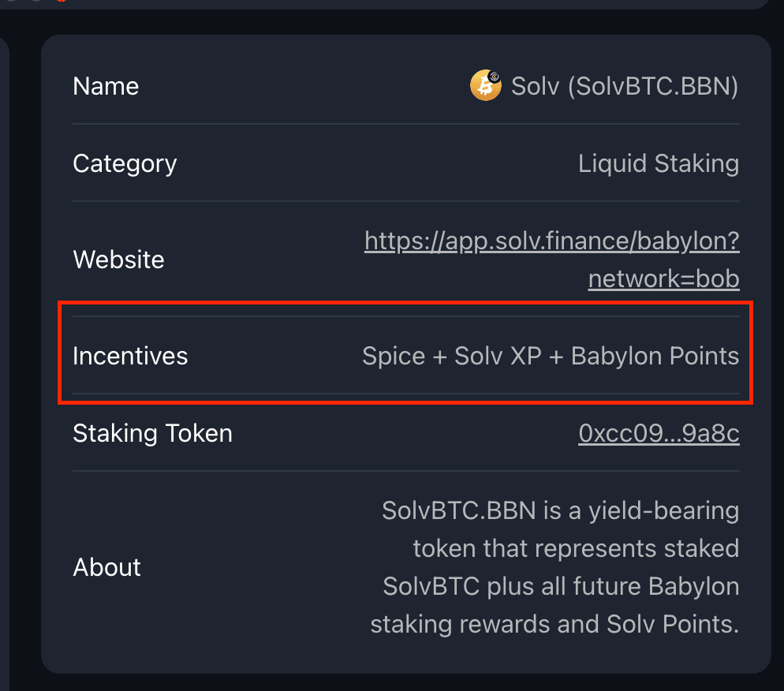Click the 'Website' field label

point(118,260)
